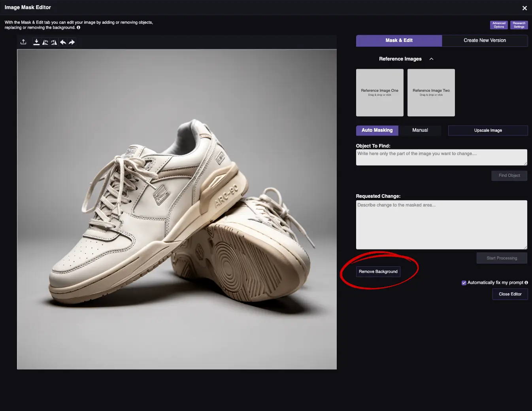Click the upload image icon
Screen dimensions: 532x411
tap(23, 42)
